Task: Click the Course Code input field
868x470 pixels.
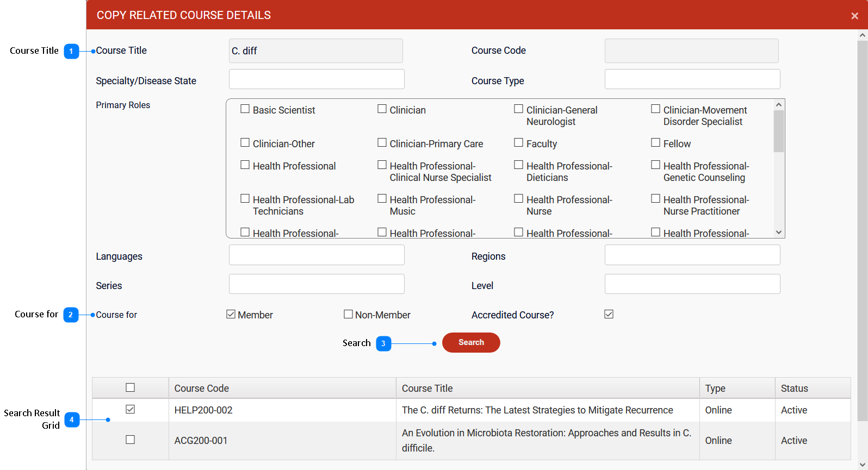Action: tap(692, 51)
